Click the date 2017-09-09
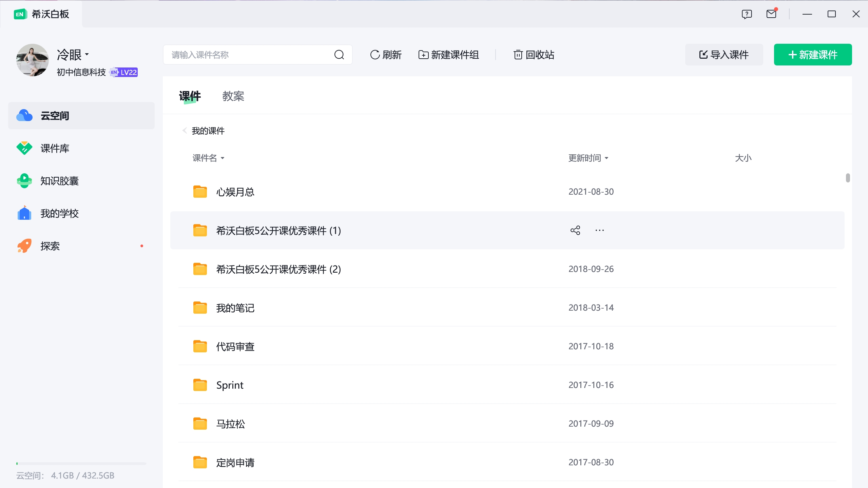868x488 pixels. pyautogui.click(x=591, y=424)
